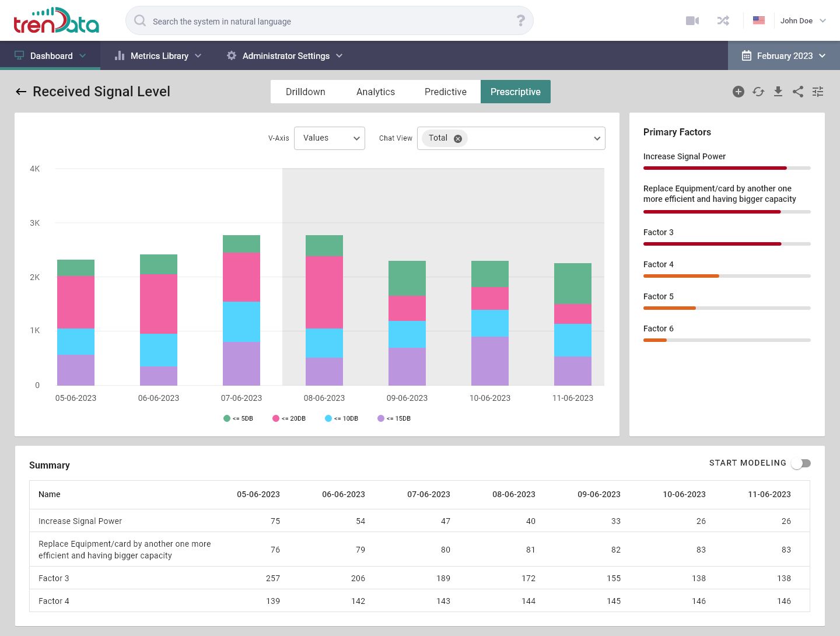Click the back arrow beside Received Signal Level
Screen dimensions: 840x636
pos(21,92)
